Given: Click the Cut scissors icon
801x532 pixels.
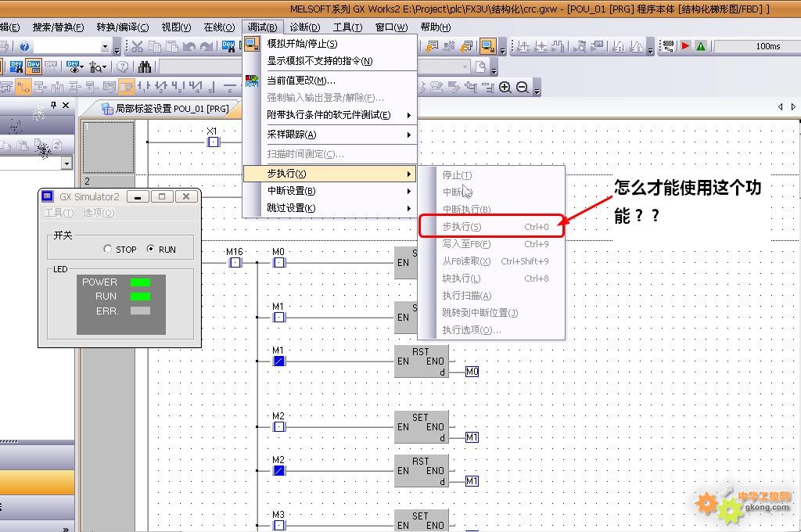Looking at the screenshot, I should click(x=138, y=47).
